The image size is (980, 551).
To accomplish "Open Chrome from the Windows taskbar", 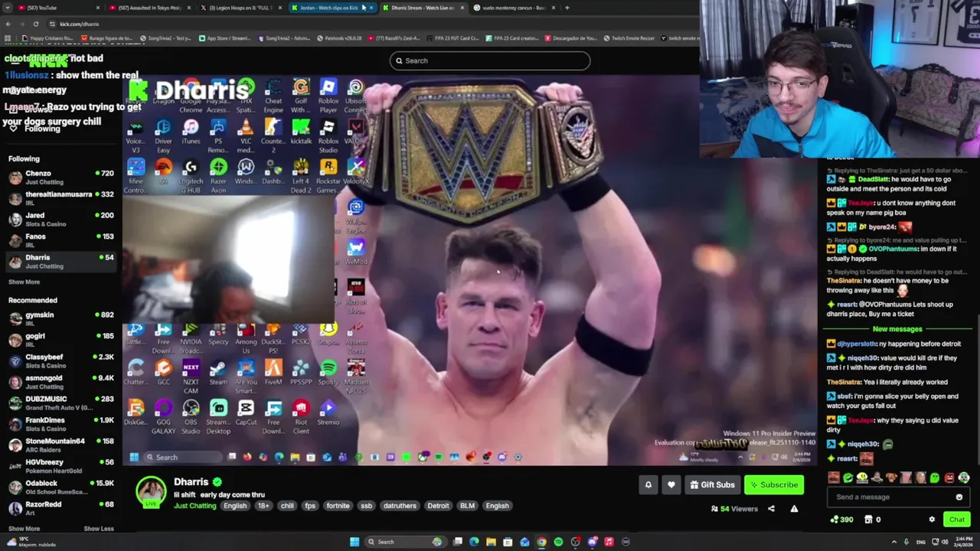I will (541, 542).
